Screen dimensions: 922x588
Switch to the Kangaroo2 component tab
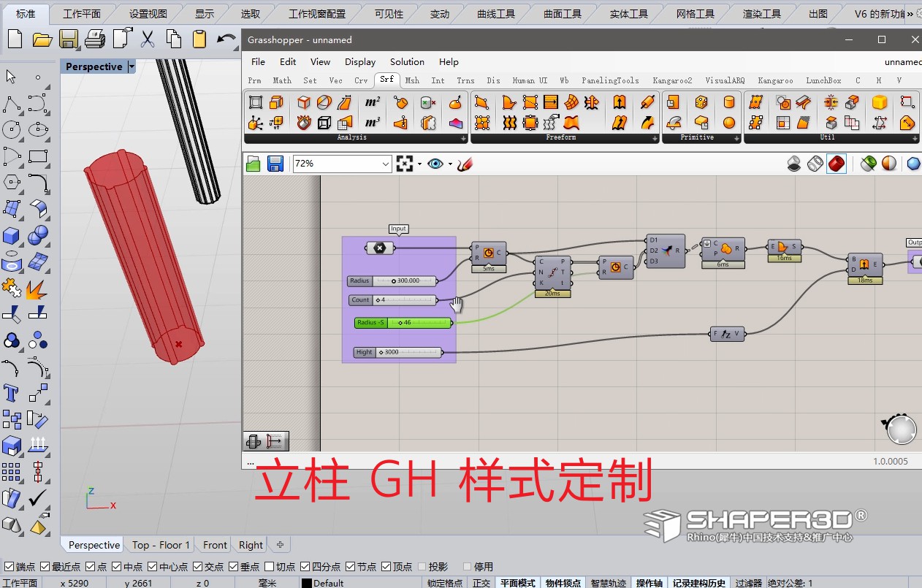[x=672, y=80]
